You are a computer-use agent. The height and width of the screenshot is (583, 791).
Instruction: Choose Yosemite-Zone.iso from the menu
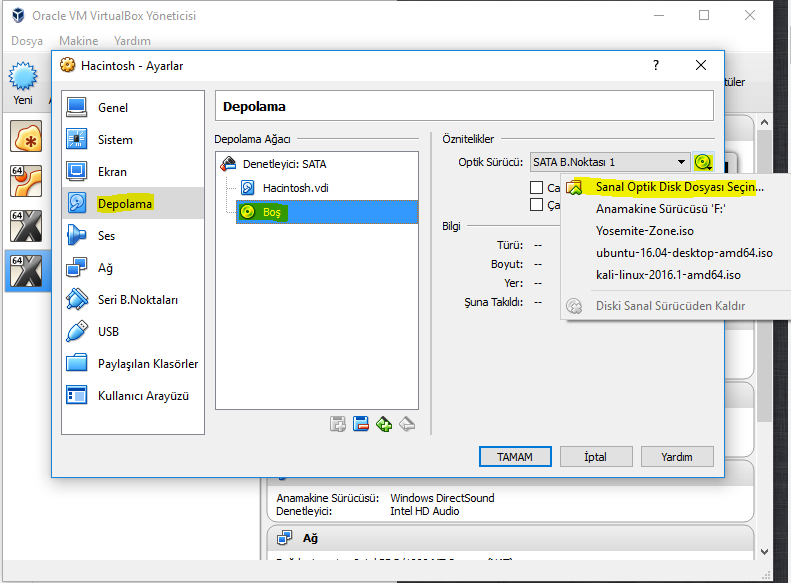point(645,231)
